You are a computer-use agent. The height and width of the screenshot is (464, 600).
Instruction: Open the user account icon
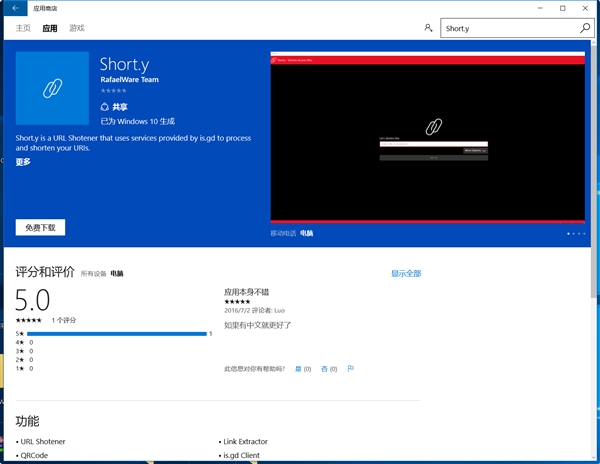coord(428,28)
